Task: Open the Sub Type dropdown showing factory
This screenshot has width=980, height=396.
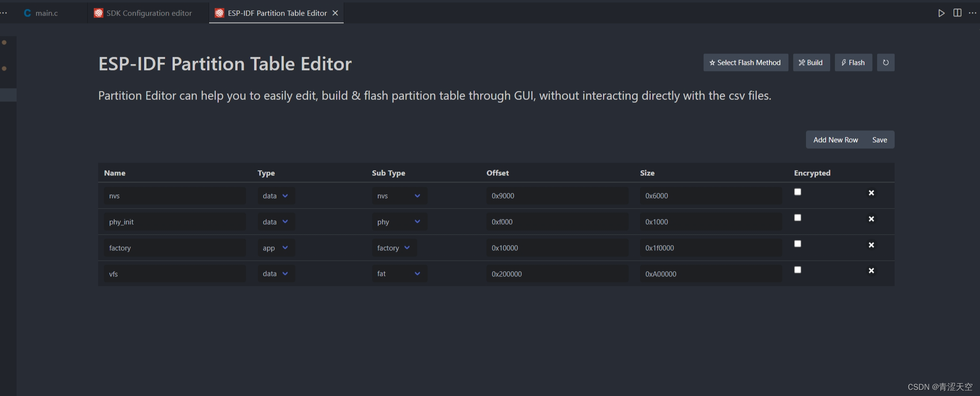Action: (394, 248)
